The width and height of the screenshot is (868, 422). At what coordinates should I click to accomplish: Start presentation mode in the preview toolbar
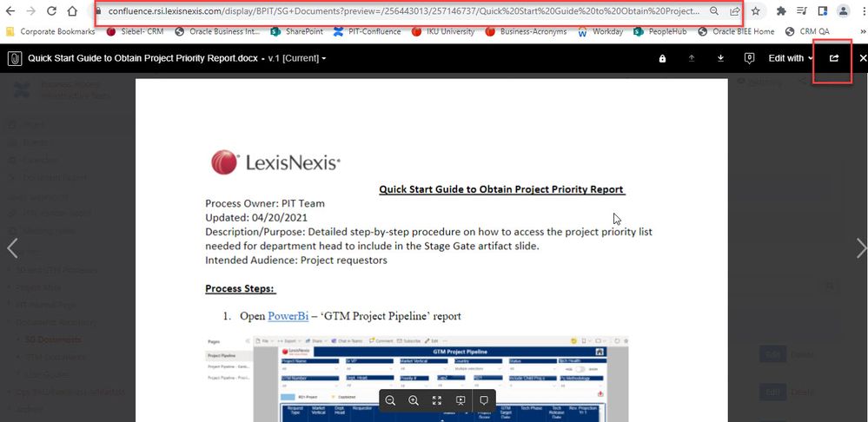[460, 400]
